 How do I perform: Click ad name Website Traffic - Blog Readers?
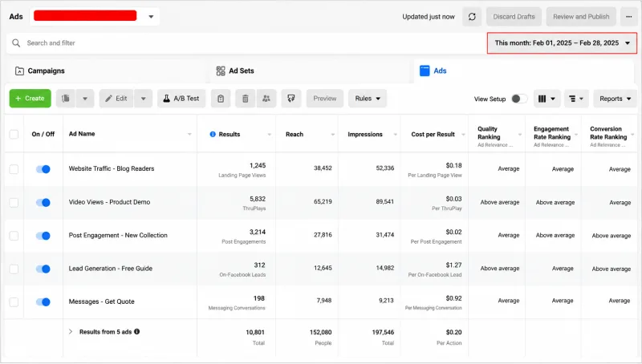(112, 168)
